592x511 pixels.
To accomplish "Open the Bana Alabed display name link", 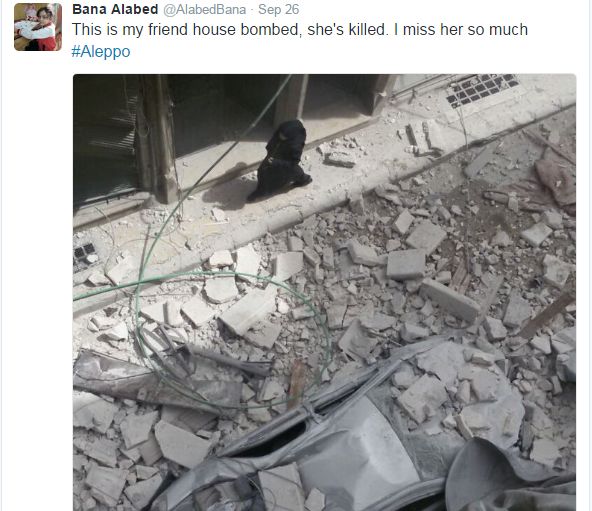I will click(x=115, y=9).
